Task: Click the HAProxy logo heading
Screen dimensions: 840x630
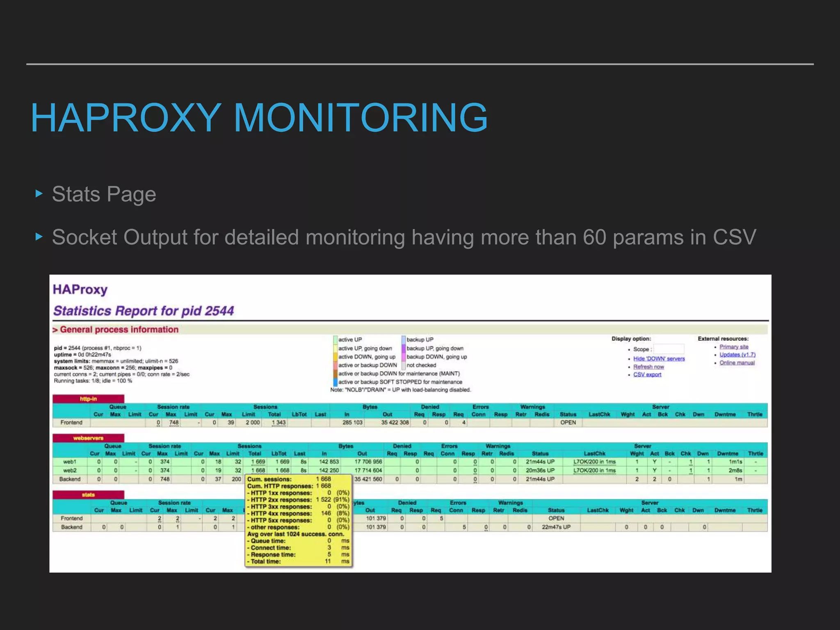Action: 80,290
